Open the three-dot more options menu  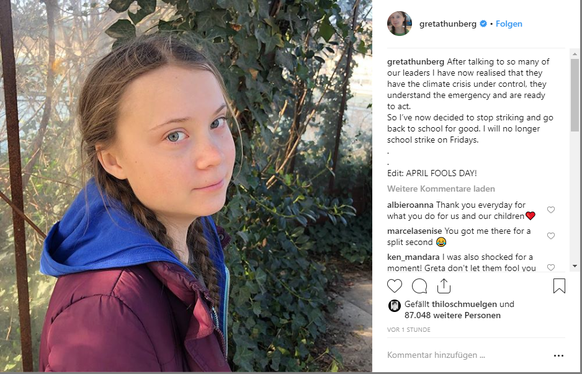pos(559,355)
